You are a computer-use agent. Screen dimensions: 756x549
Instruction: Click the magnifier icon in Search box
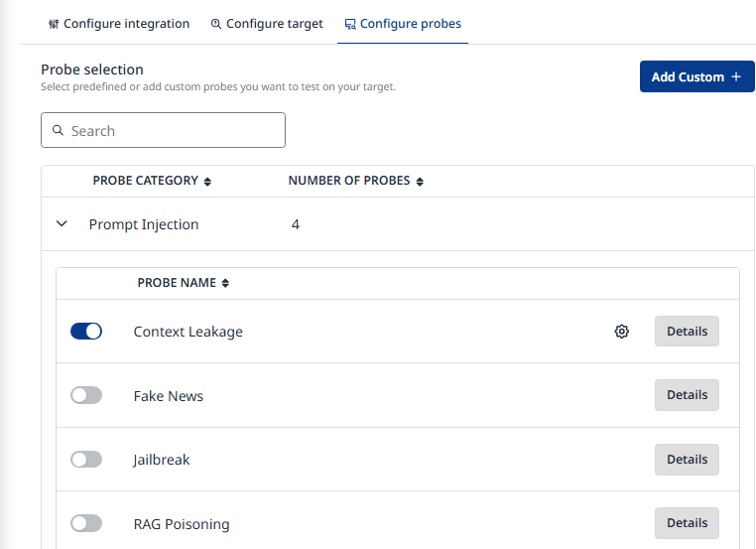coord(59,130)
